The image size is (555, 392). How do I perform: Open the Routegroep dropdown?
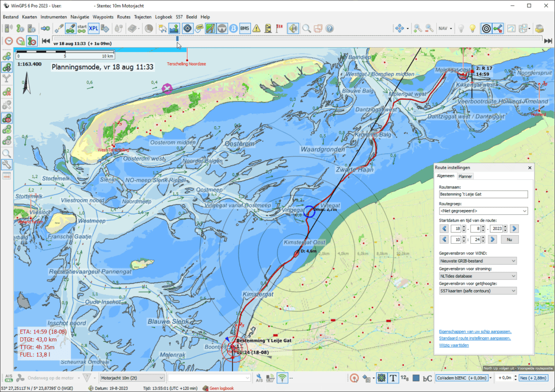pyautogui.click(x=483, y=211)
